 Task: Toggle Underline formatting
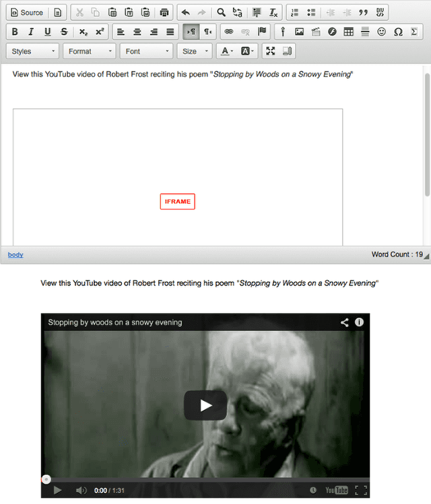(48, 32)
